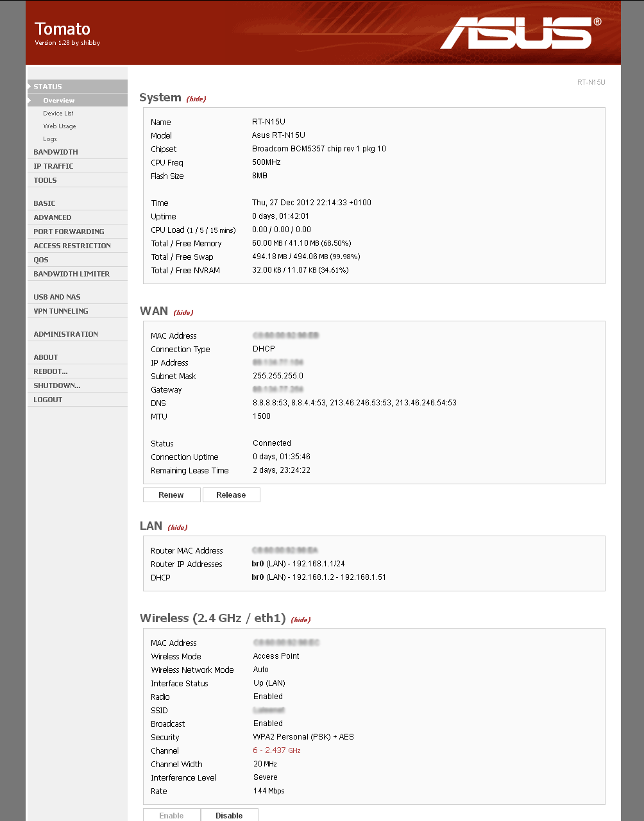This screenshot has width=644, height=821.
Task: Click the Wireless Mode value 'Access Point'
Action: [276, 656]
